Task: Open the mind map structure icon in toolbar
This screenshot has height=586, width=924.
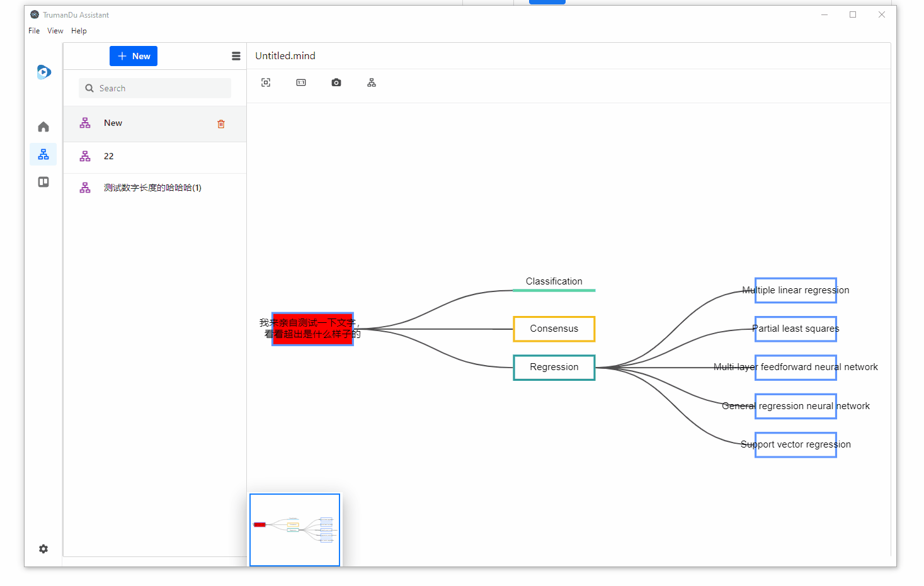Action: (371, 82)
